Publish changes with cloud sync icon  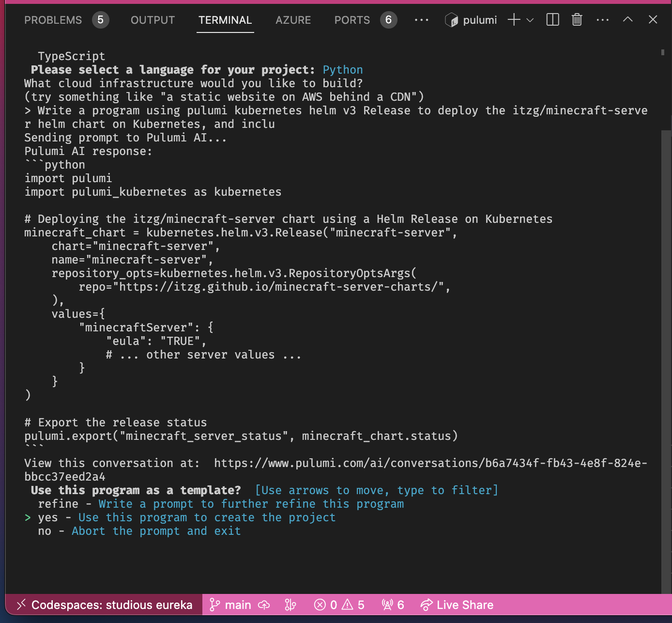tap(264, 605)
